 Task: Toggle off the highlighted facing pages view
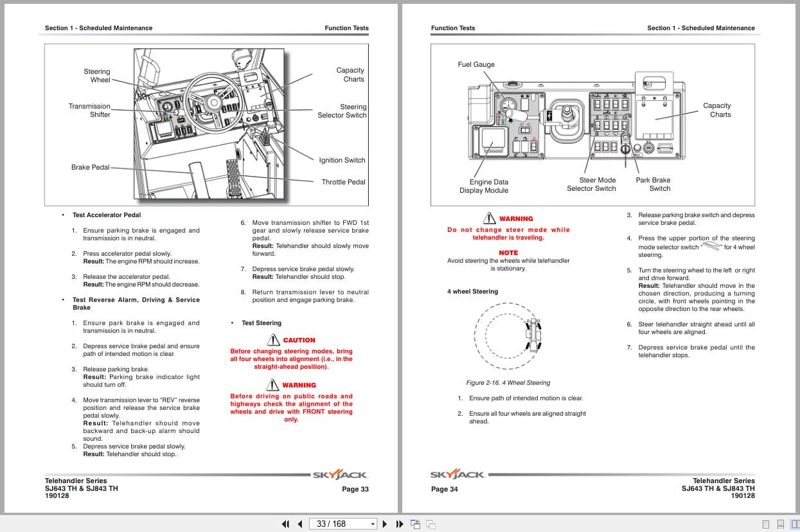coord(796,524)
